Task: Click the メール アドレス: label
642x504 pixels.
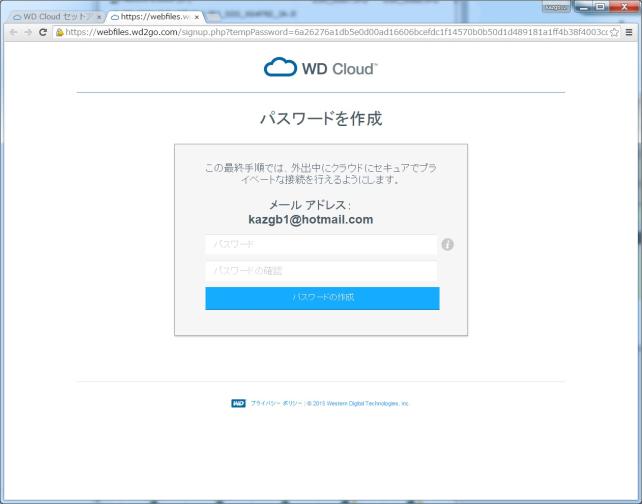Action: point(310,205)
